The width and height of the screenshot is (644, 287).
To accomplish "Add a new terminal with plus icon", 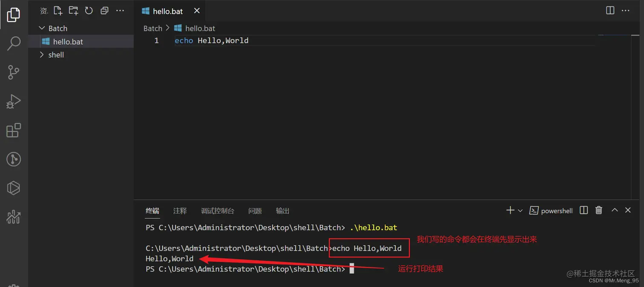I will 510,210.
